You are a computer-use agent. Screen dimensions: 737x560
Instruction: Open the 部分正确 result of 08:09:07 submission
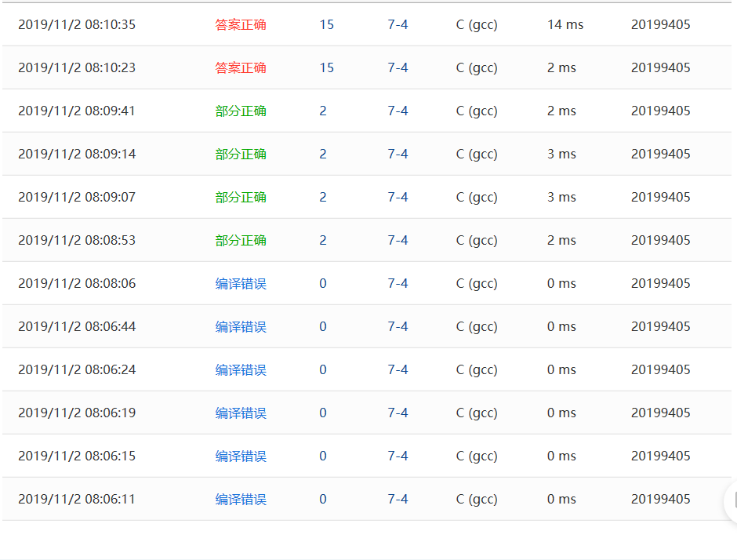(x=241, y=197)
